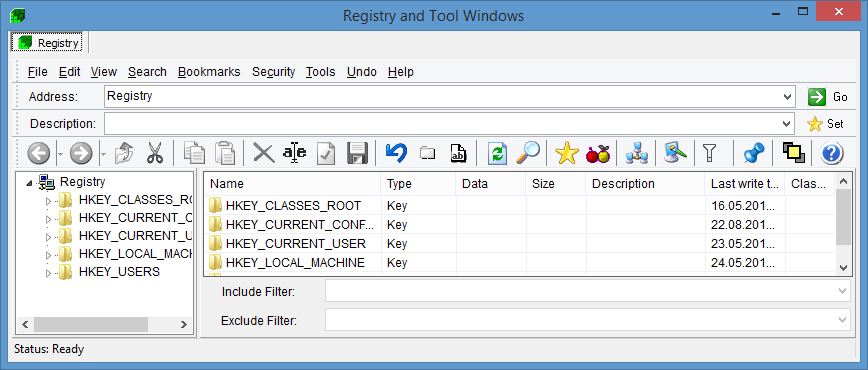
Task: Sort by Last write time column header
Action: (x=745, y=184)
